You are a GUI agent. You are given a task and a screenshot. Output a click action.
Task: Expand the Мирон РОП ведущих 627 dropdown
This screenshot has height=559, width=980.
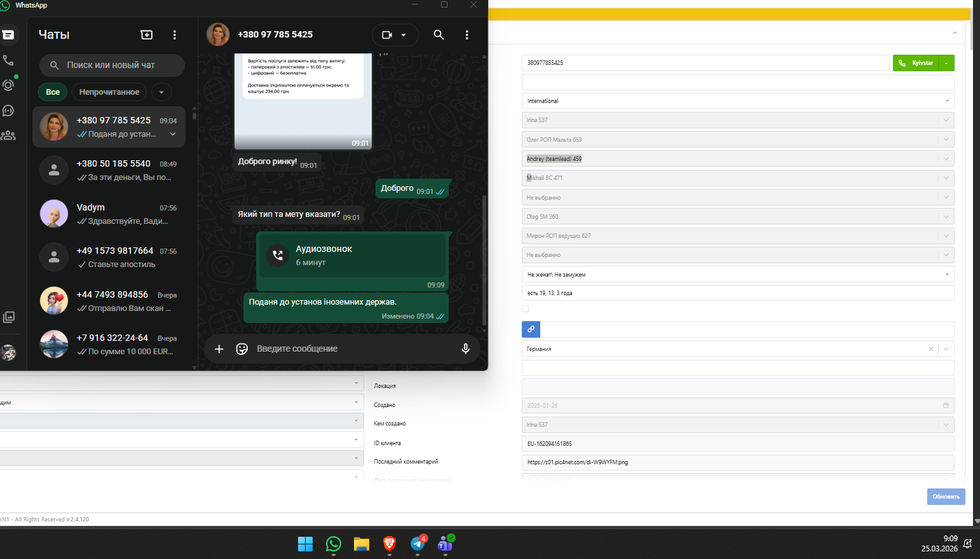click(946, 236)
